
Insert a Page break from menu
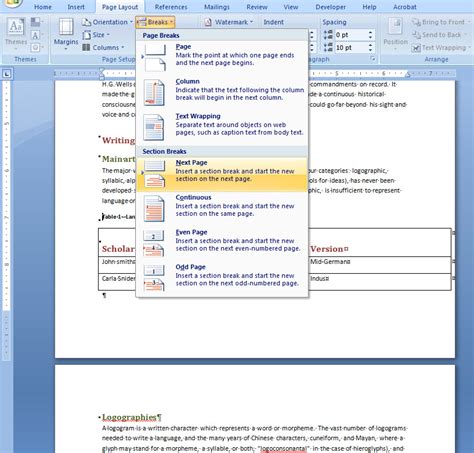click(222, 58)
